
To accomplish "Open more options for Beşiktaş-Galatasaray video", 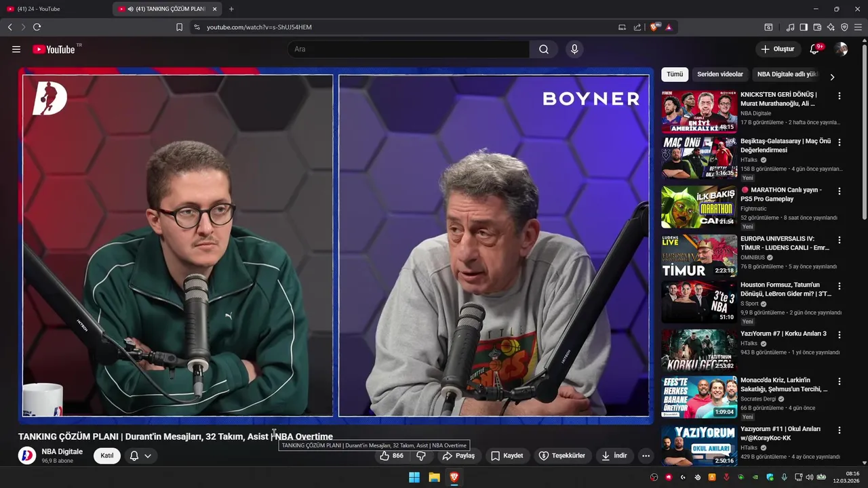I will point(840,142).
